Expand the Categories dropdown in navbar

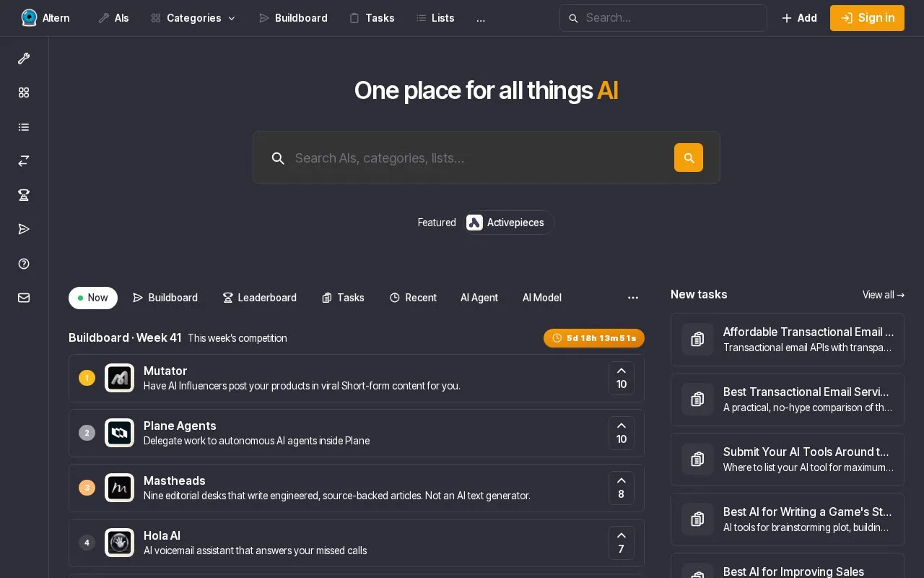(x=193, y=18)
